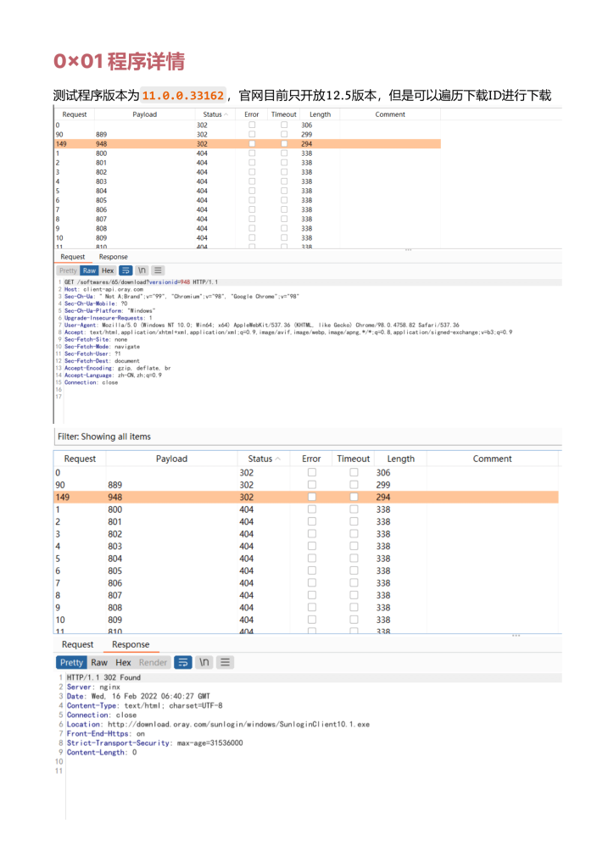This screenshot has height=868, width=614.
Task: Select Request tab above the 302 Found response
Action: (77, 644)
